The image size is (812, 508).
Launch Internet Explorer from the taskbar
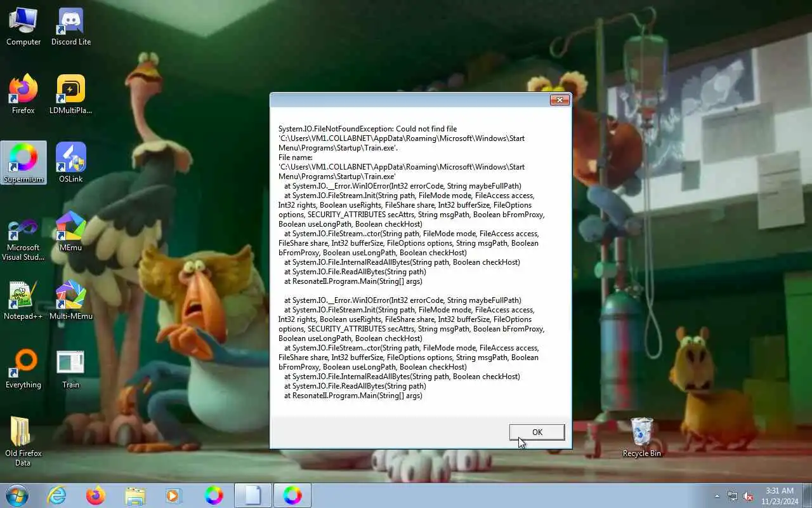(x=57, y=495)
